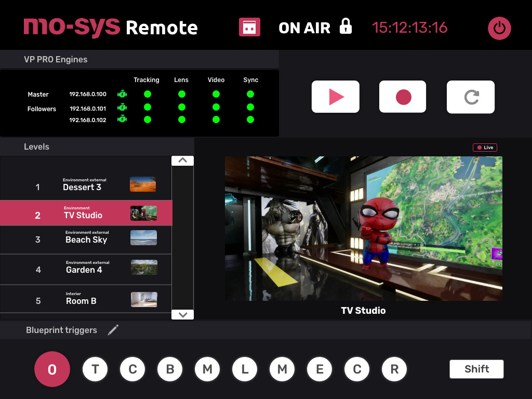Click Master Tracking status indicator
Image resolution: width=532 pixels, height=399 pixels.
click(147, 94)
